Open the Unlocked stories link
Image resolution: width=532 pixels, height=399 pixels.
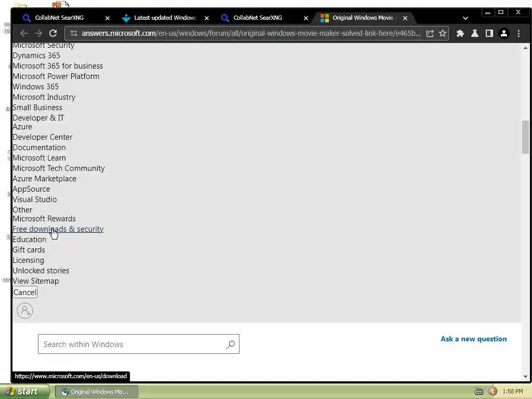click(x=41, y=271)
